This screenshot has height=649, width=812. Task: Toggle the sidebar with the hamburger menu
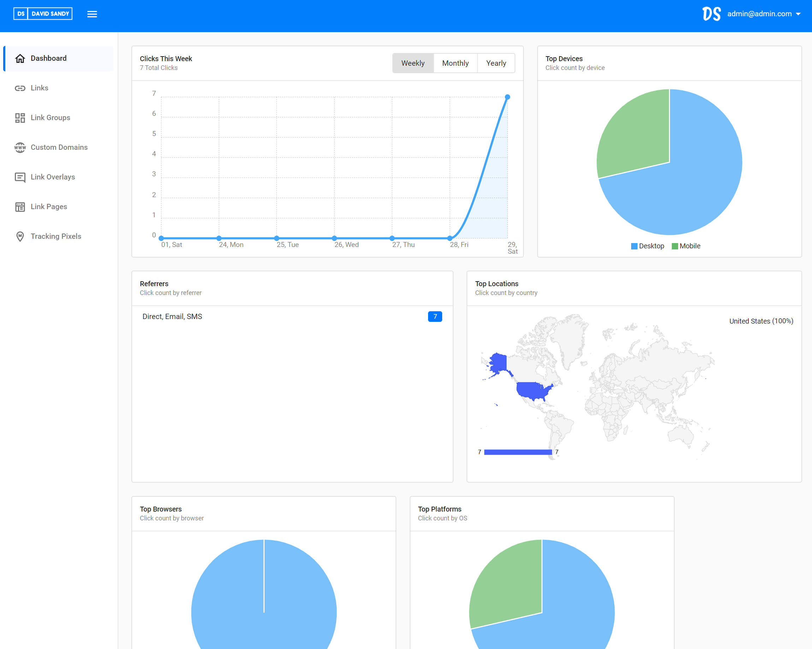coord(92,14)
